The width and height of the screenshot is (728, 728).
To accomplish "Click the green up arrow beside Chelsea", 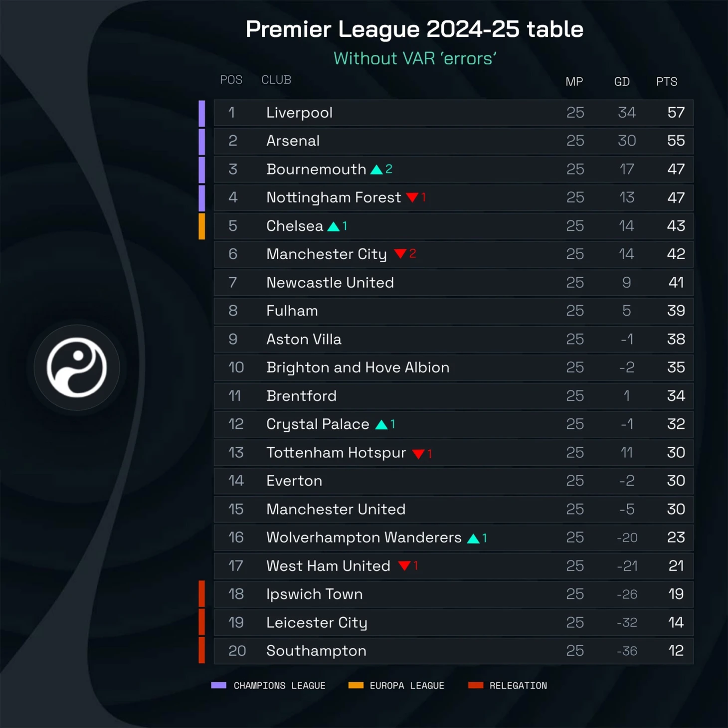I will point(333,226).
